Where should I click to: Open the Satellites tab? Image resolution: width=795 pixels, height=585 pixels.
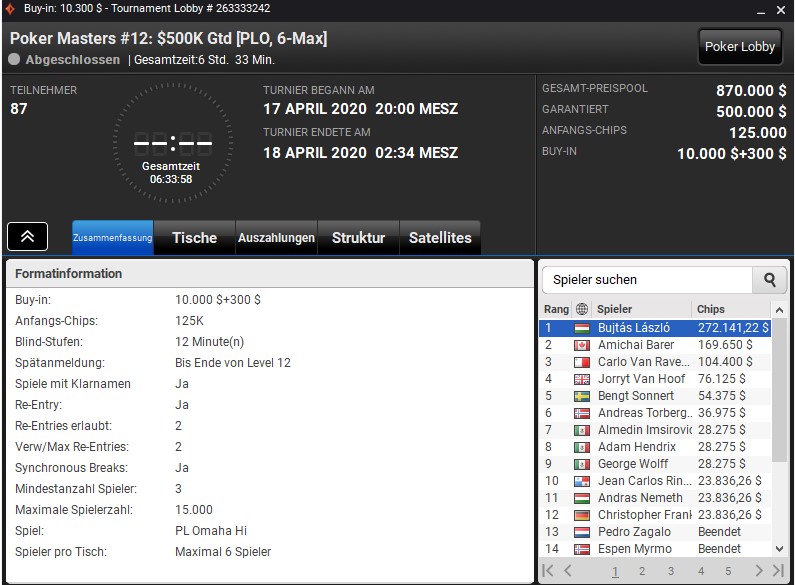click(x=440, y=237)
